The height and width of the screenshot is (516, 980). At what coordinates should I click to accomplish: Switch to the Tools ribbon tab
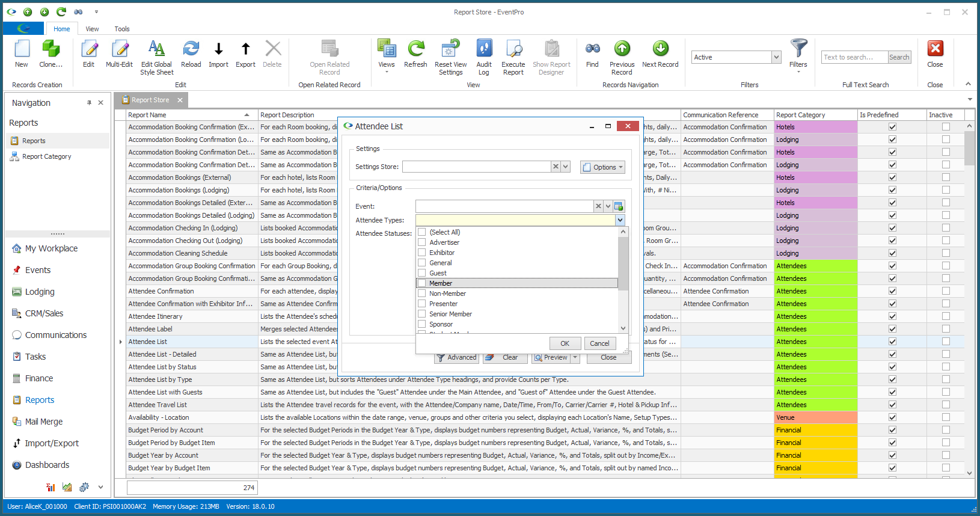122,29
